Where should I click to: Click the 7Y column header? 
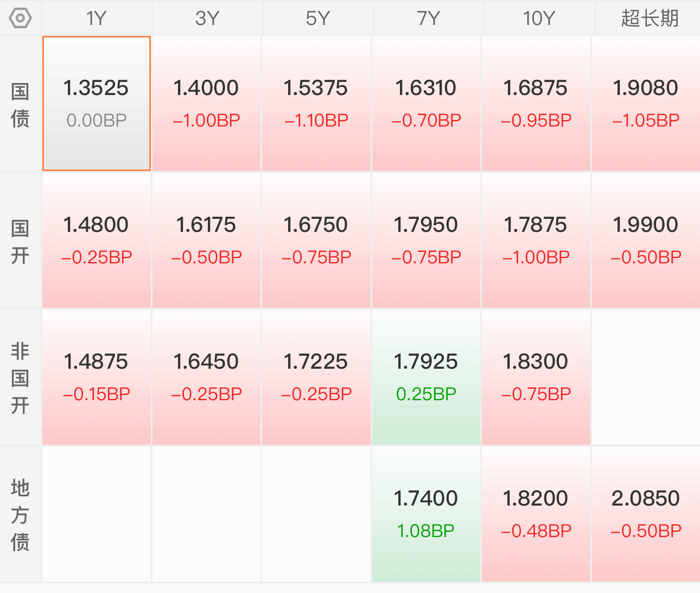pos(429,18)
